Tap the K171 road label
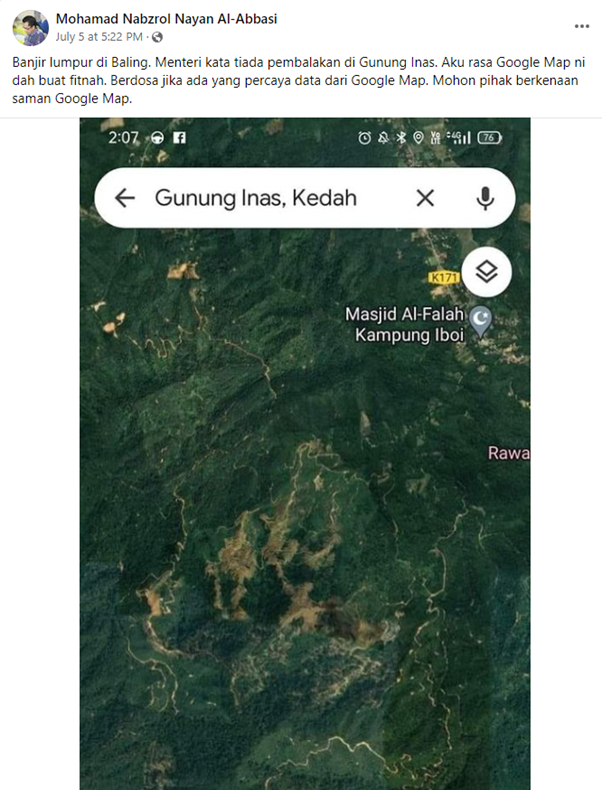The width and height of the screenshot is (602, 790). (444, 277)
